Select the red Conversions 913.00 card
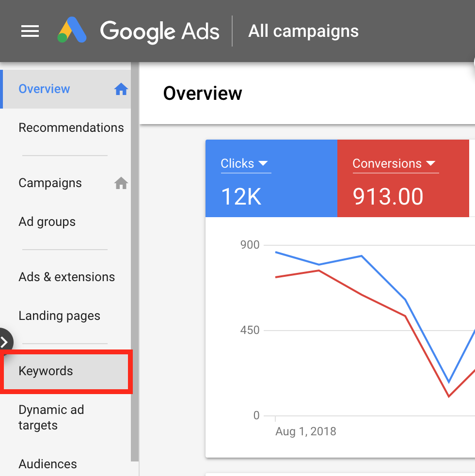Image resolution: width=475 pixels, height=476 pixels. pos(403,178)
